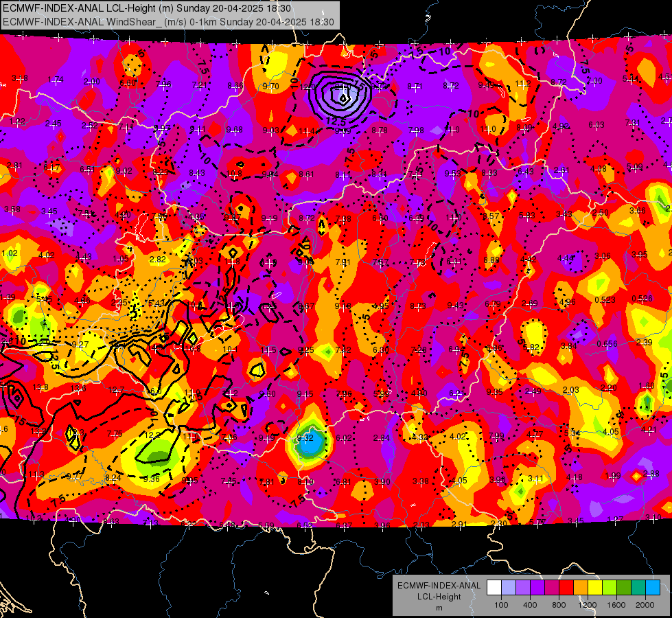Click the "9.32" value on blue spot
The height and width of the screenshot is (618, 672).
click(305, 438)
